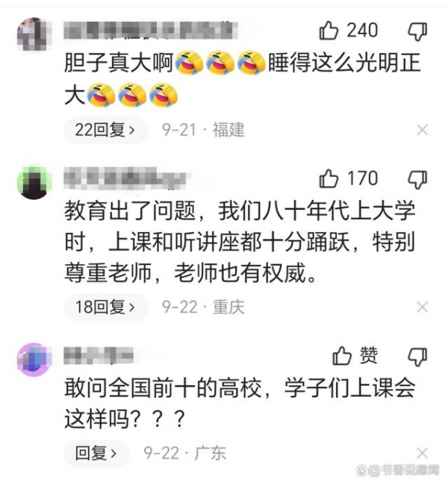Open the first commenter's blurred username

[x=151, y=31]
